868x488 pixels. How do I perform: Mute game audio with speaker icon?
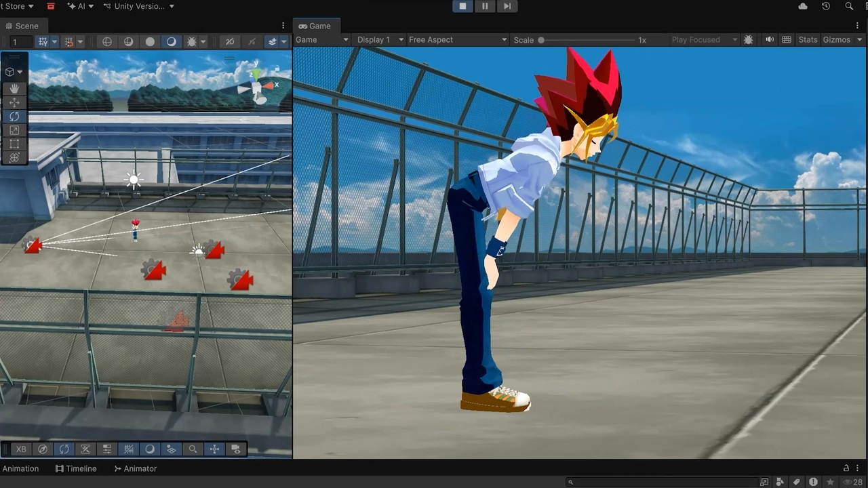770,40
